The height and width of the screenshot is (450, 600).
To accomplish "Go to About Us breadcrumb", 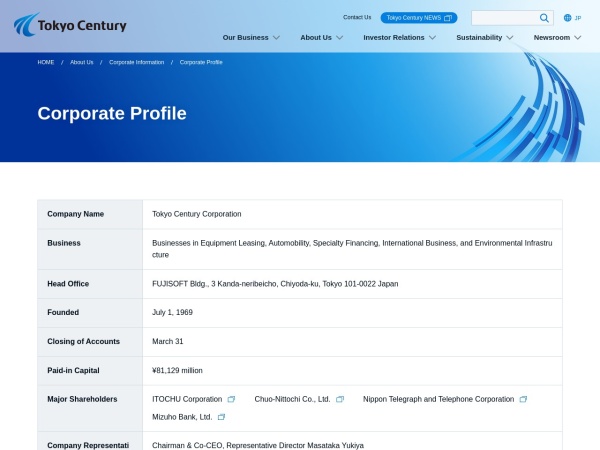I will coord(82,62).
